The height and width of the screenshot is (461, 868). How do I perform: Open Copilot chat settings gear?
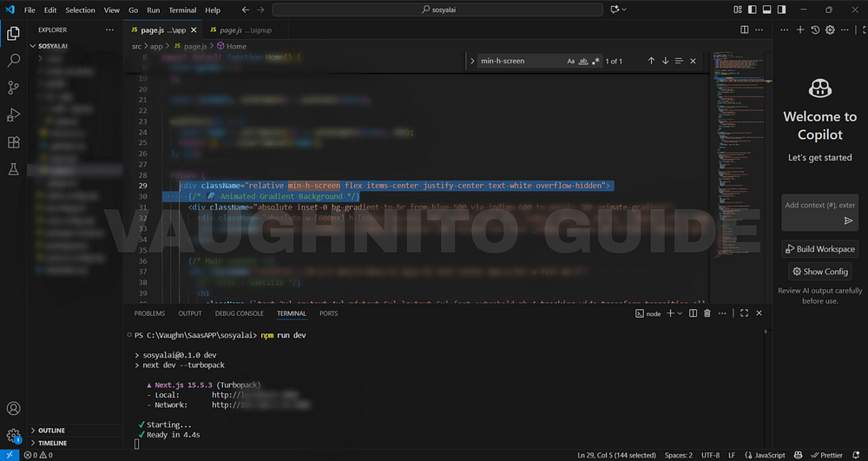830,30
